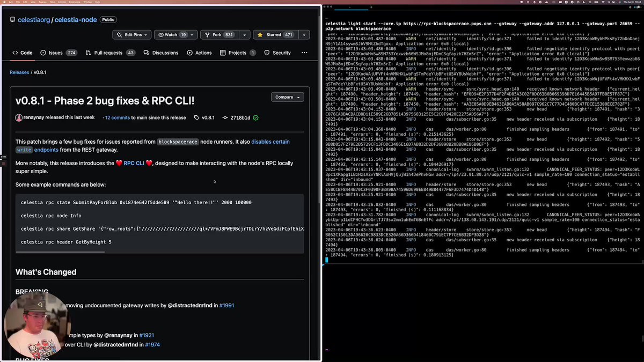
Task: Open the 12 commits link
Action: (x=116, y=117)
